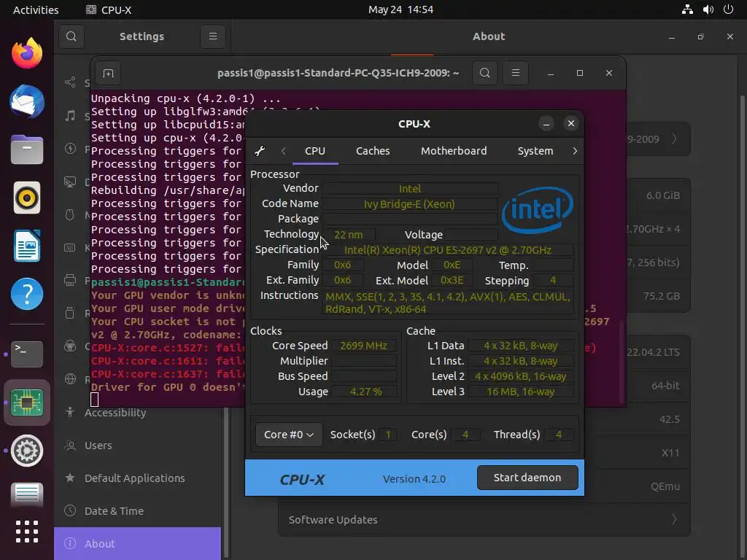
Task: Click the Intel logo in CPU-X
Action: tap(538, 210)
